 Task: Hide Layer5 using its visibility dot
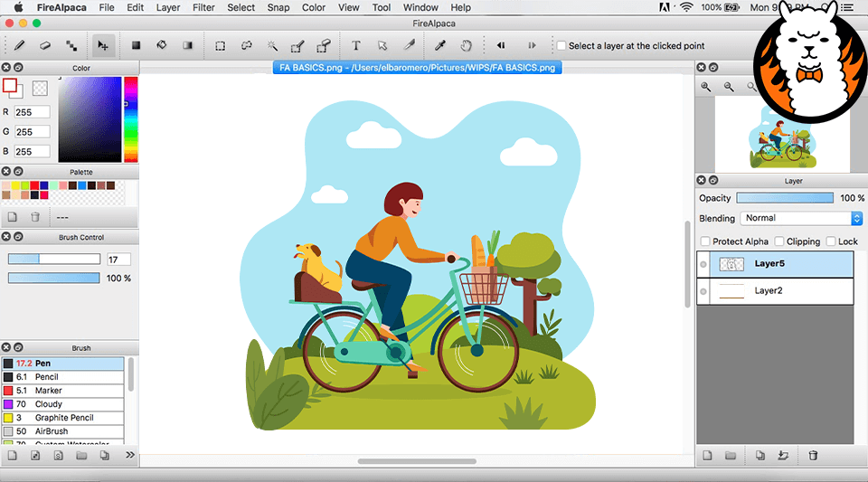point(703,264)
